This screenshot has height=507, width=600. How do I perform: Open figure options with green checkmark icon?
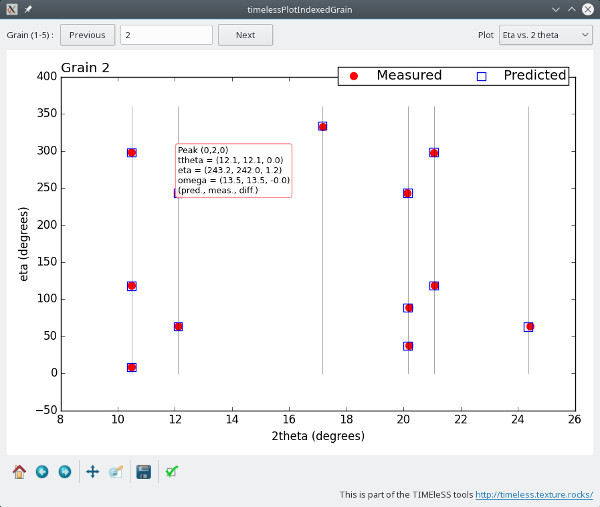(x=172, y=471)
